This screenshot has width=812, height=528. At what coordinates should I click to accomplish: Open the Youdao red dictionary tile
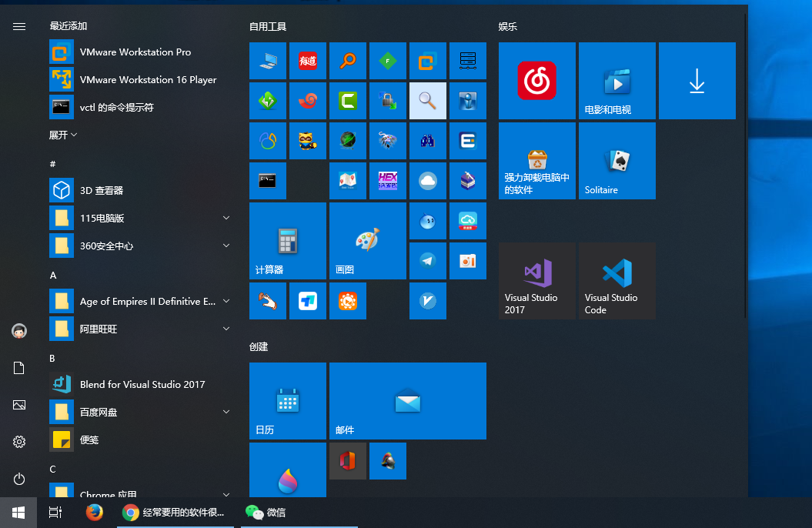[308, 61]
